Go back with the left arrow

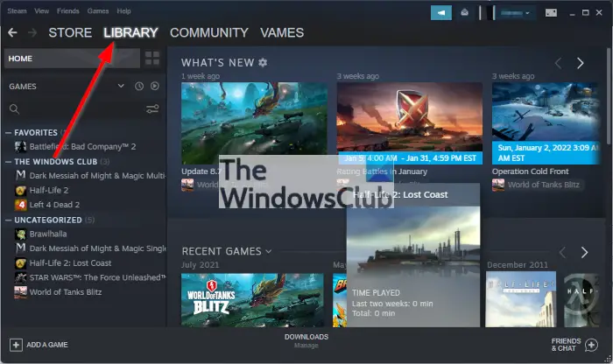pos(12,32)
